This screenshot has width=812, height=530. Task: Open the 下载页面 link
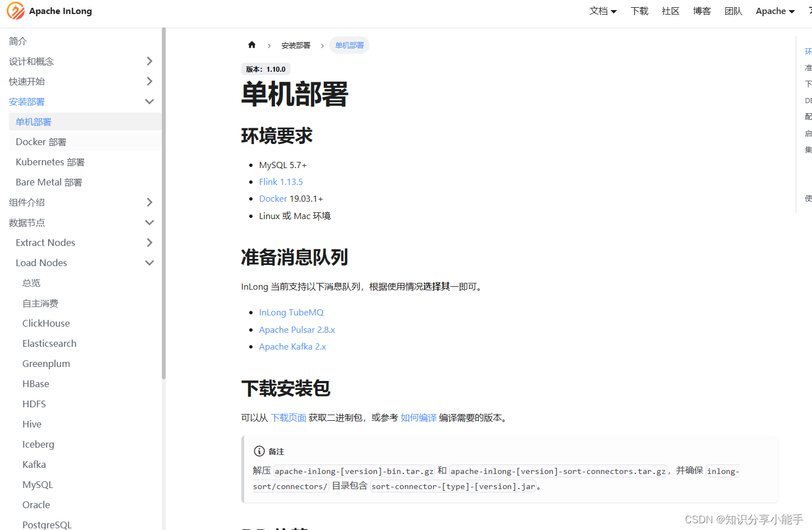tap(288, 417)
